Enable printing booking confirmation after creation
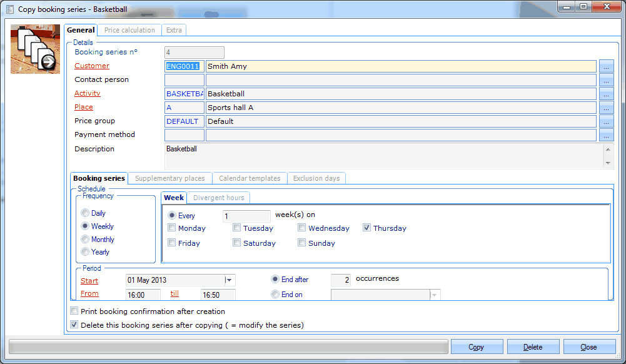 point(74,311)
